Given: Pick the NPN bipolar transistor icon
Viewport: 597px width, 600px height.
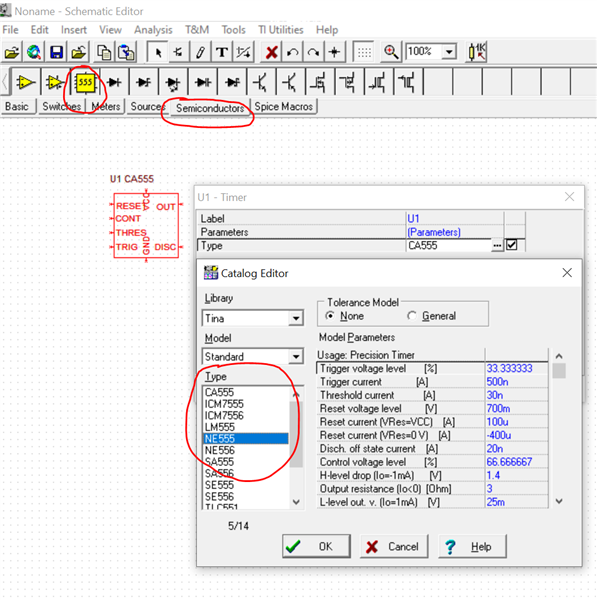Looking at the screenshot, I should (x=262, y=82).
